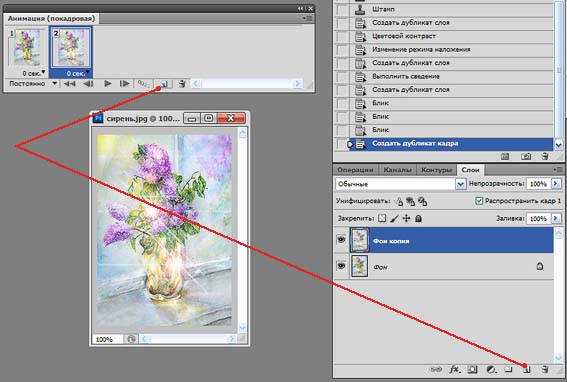Set history brush source at Цветовой контраст
The height and width of the screenshot is (382, 567).
pyautogui.click(x=341, y=36)
